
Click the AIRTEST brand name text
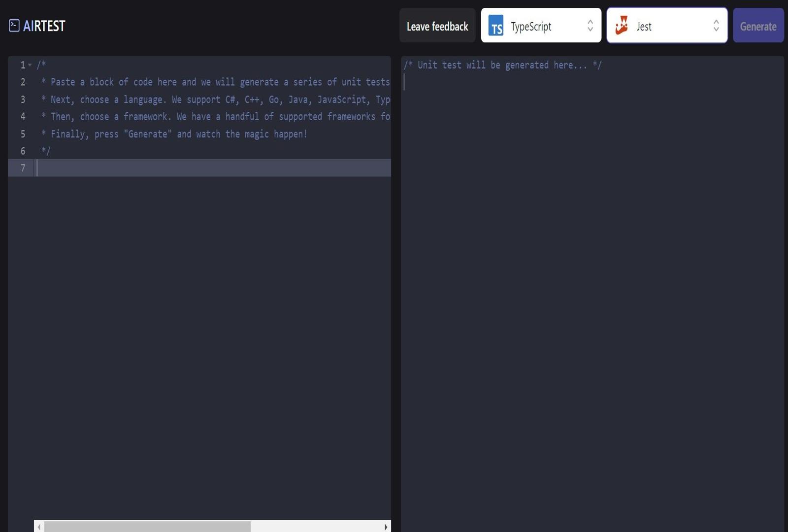coord(44,26)
